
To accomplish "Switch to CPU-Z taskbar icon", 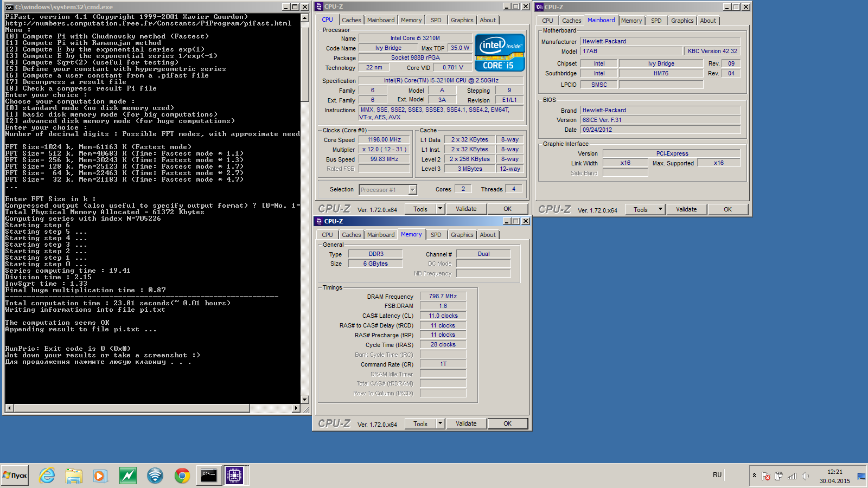I will tap(234, 476).
